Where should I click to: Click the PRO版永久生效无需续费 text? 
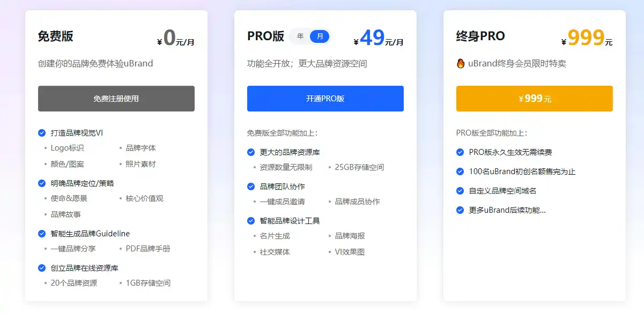click(x=510, y=152)
